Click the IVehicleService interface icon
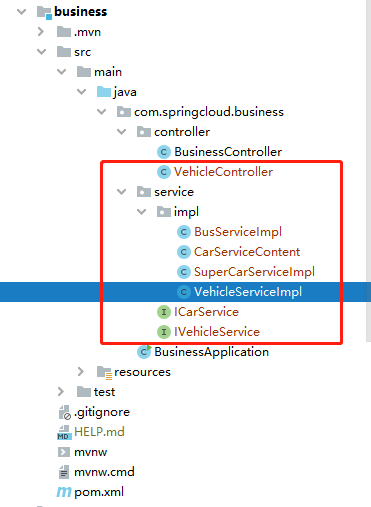This screenshot has height=507, width=371. pos(164,332)
